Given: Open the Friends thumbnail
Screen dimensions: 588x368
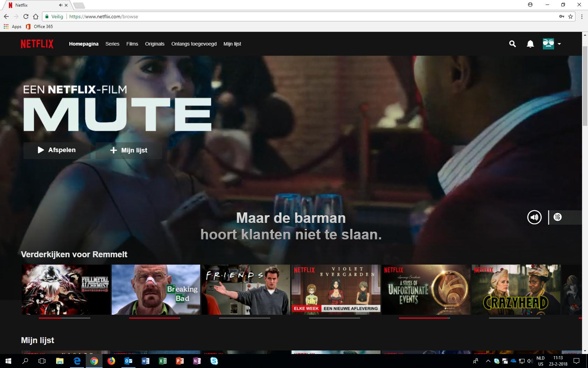Looking at the screenshot, I should point(246,289).
